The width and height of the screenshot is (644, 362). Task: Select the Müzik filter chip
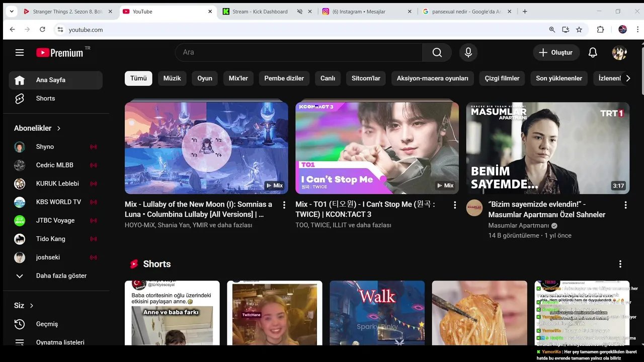click(172, 78)
